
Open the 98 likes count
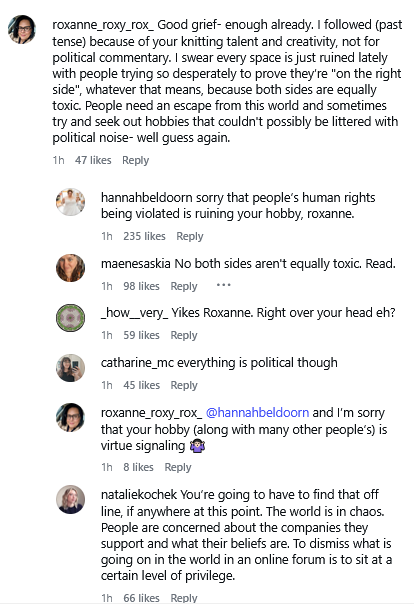pos(141,286)
